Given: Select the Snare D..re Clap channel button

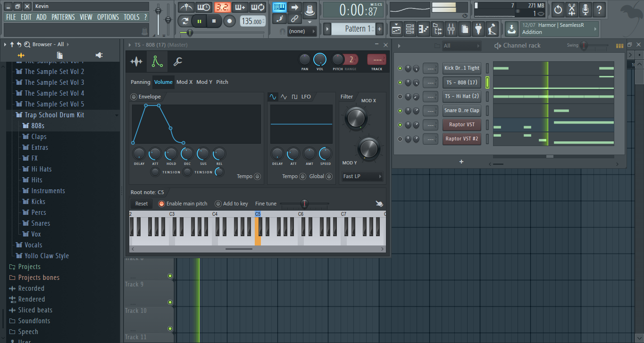Looking at the screenshot, I should pyautogui.click(x=462, y=111).
